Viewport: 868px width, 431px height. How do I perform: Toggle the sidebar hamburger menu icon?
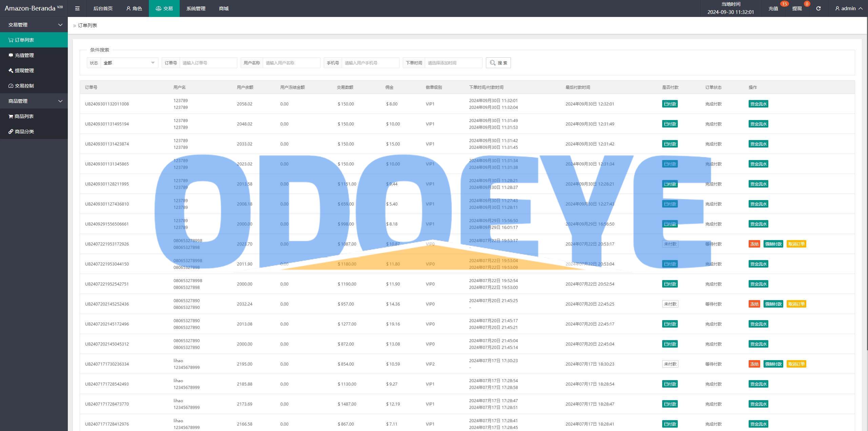pyautogui.click(x=77, y=8)
